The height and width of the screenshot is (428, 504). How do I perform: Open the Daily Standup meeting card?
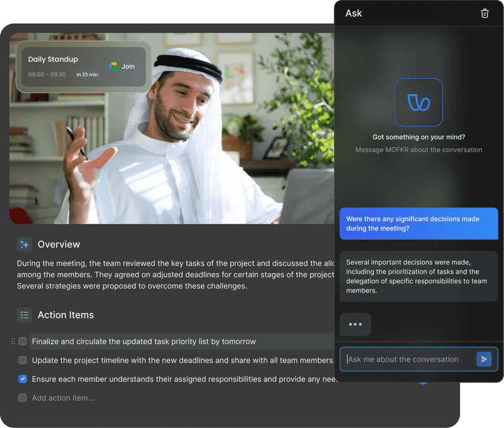point(84,67)
